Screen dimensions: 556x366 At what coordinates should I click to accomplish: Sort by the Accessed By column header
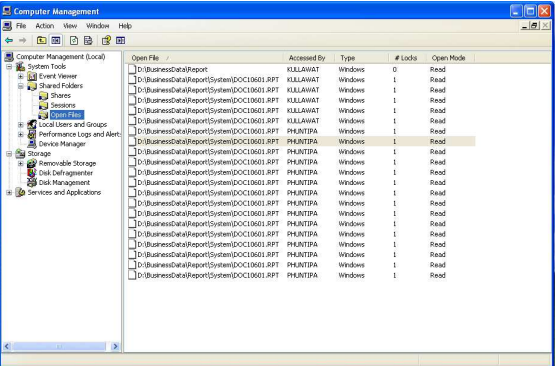(308, 58)
